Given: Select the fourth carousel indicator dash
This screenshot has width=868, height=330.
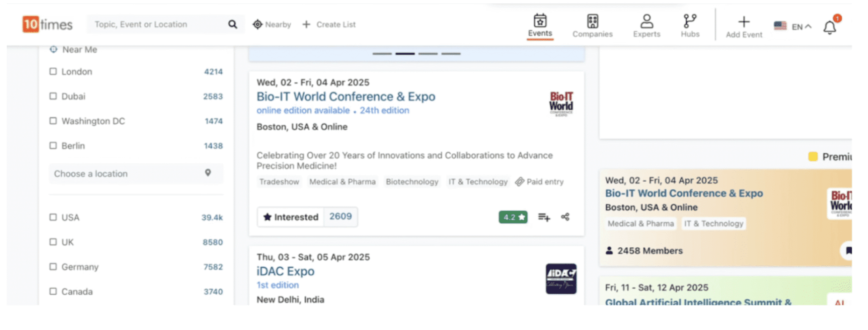Looking at the screenshot, I should (451, 53).
